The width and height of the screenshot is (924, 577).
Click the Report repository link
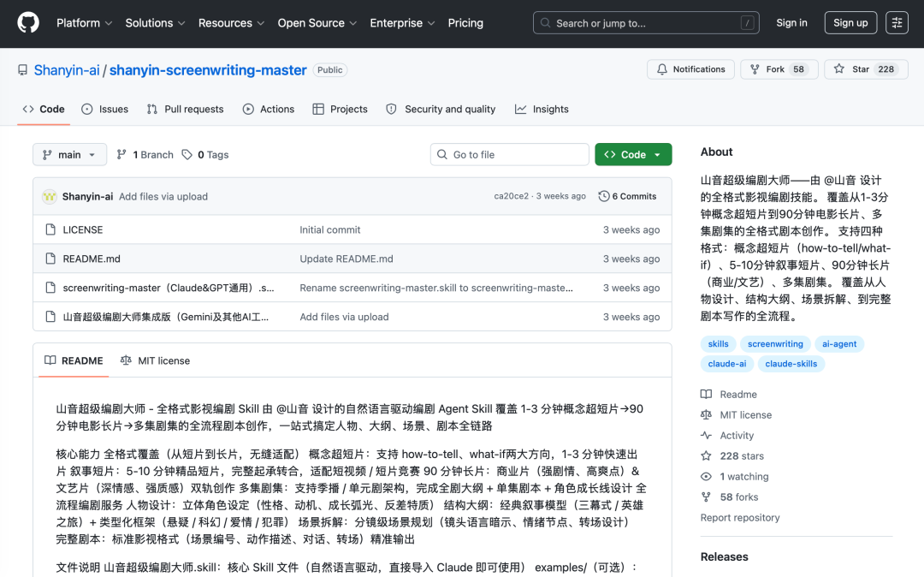point(740,518)
